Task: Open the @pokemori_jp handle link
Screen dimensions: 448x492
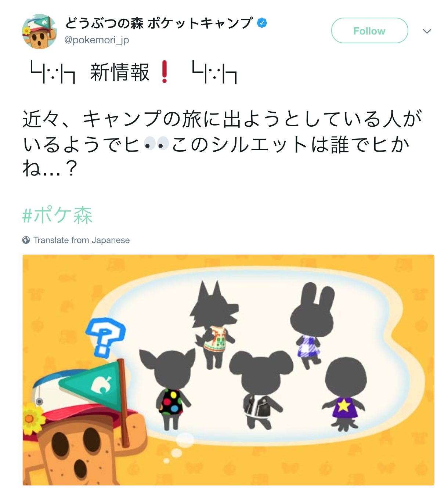Action: 97,40
